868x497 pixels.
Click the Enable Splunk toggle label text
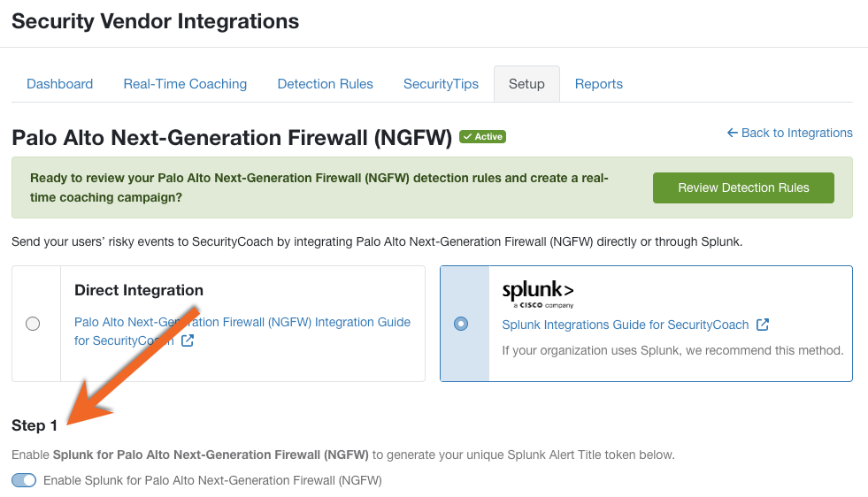[x=212, y=480]
